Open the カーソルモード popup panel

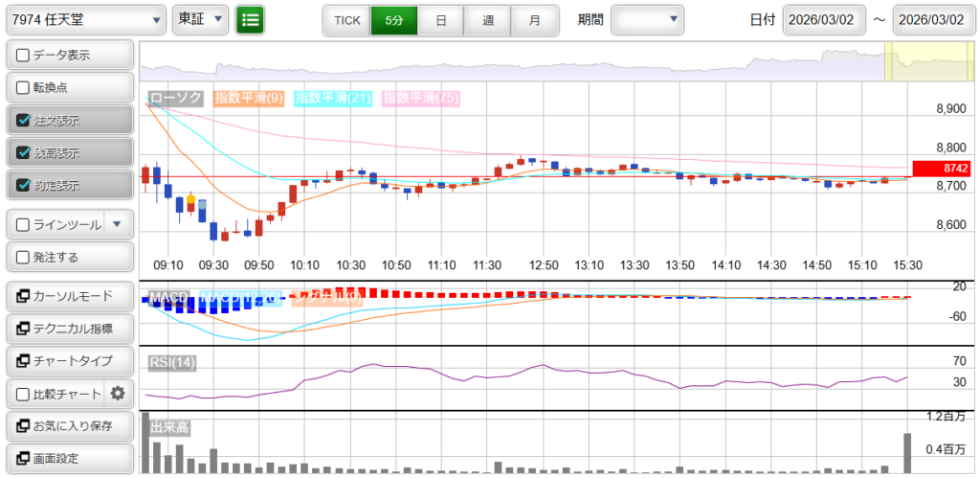[69, 296]
